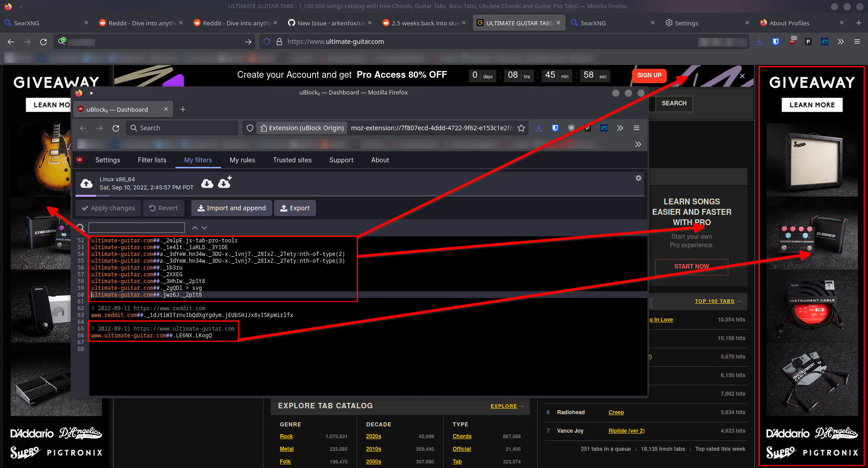
Task: Click uBlock Origin icon in dashboard window toolbar
Action: click(x=571, y=128)
